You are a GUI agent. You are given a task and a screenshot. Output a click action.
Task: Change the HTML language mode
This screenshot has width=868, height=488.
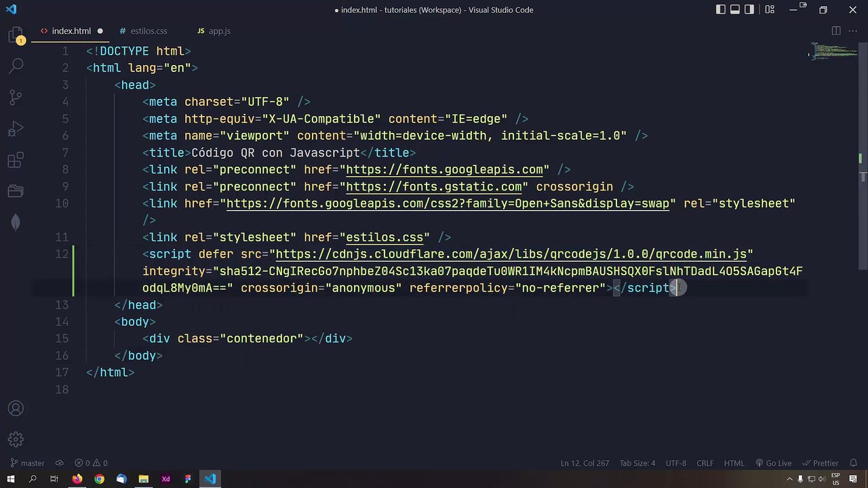point(734,464)
